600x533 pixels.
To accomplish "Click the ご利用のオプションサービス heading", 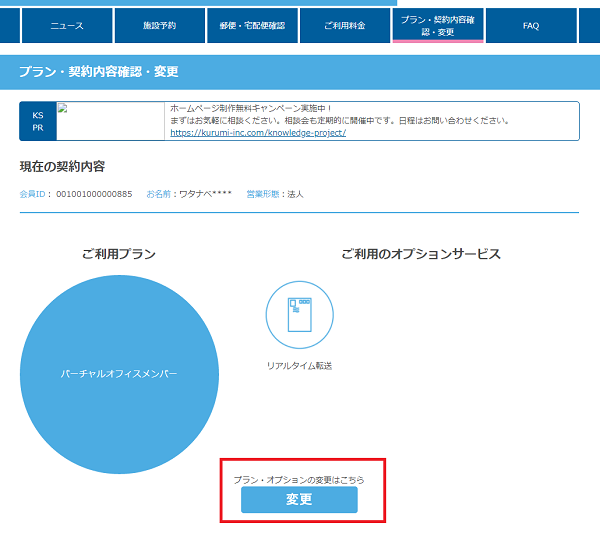I will point(420,254).
